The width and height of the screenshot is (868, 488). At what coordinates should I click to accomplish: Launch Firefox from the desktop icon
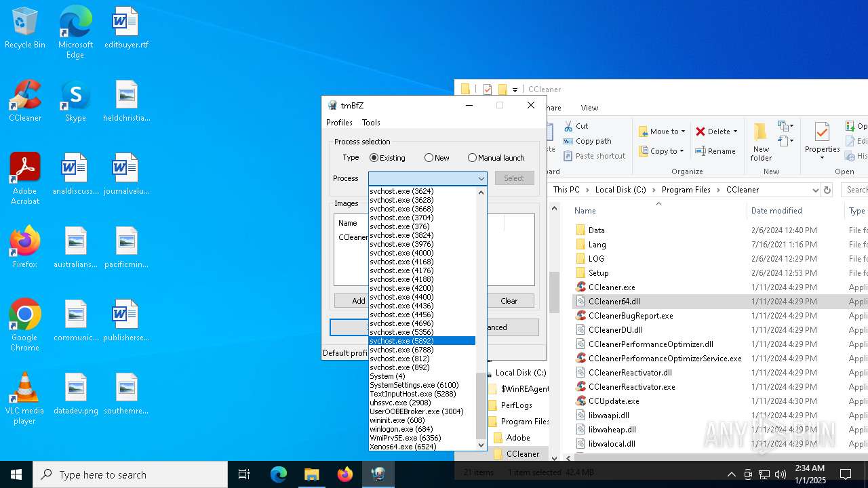click(24, 248)
